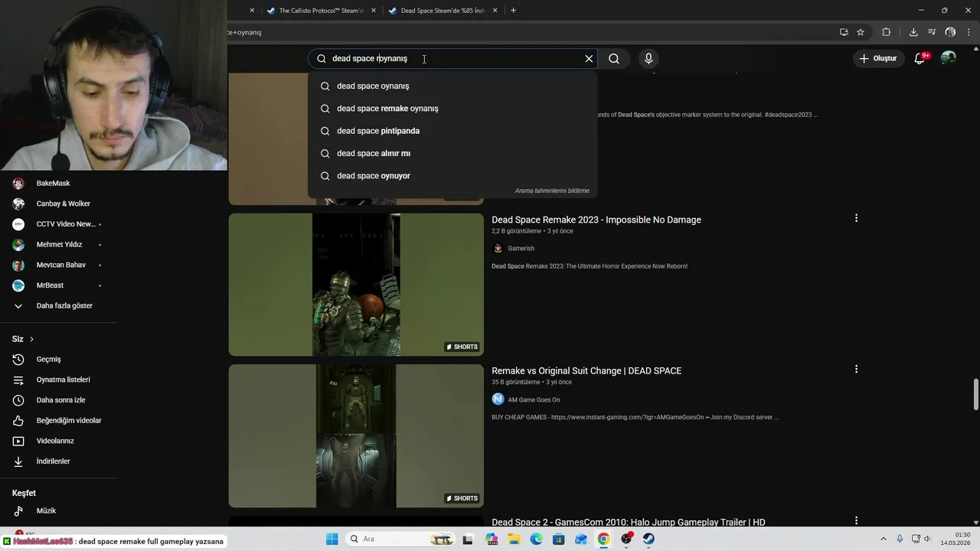Open the Windows Start button
The width and height of the screenshot is (980, 551).
(x=332, y=539)
